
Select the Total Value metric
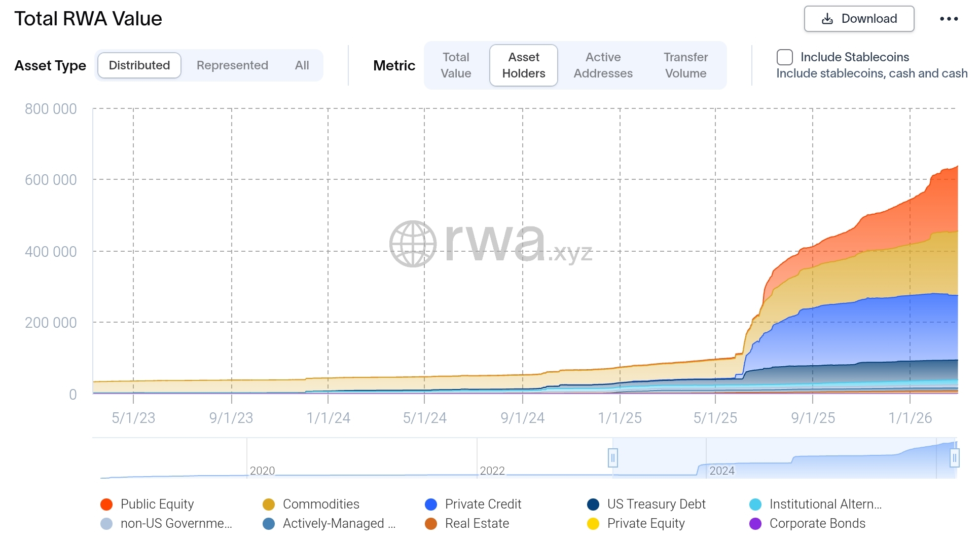tap(456, 65)
